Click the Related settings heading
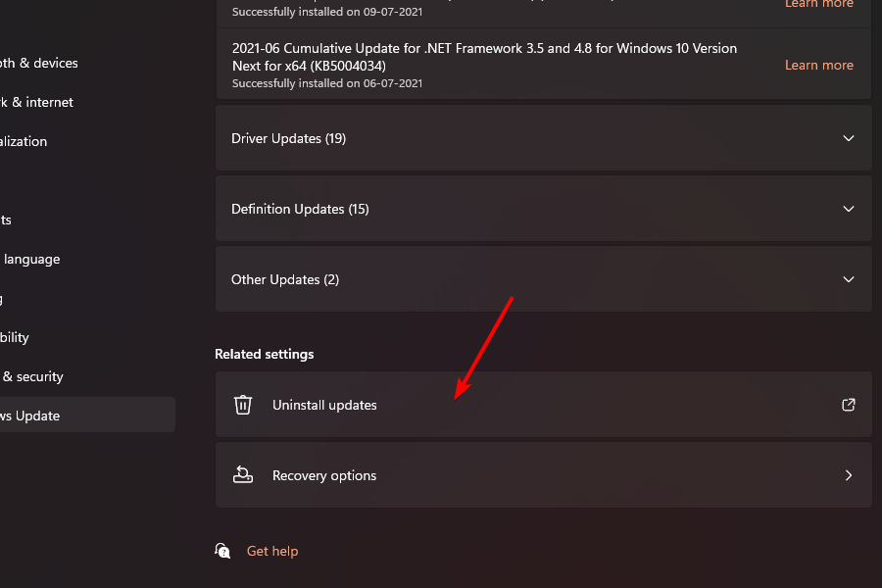 tap(265, 354)
